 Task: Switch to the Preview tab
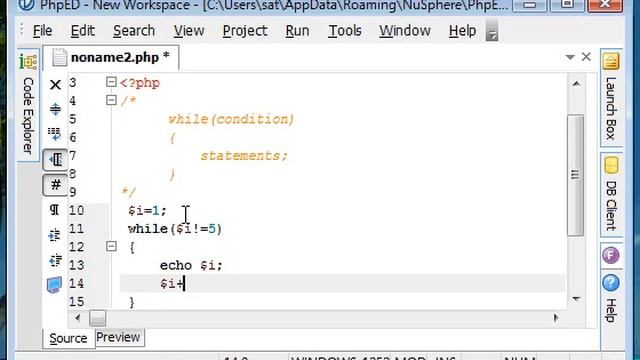[x=118, y=337]
